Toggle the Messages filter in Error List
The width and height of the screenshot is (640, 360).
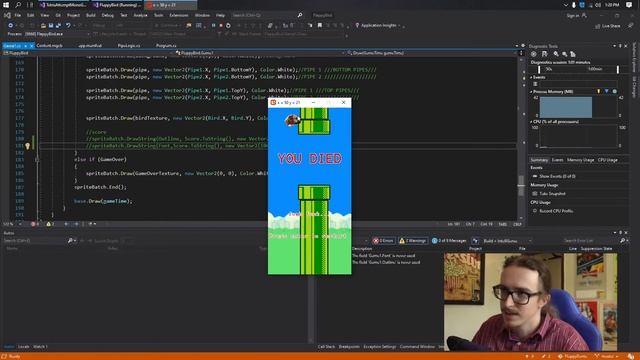(x=449, y=241)
